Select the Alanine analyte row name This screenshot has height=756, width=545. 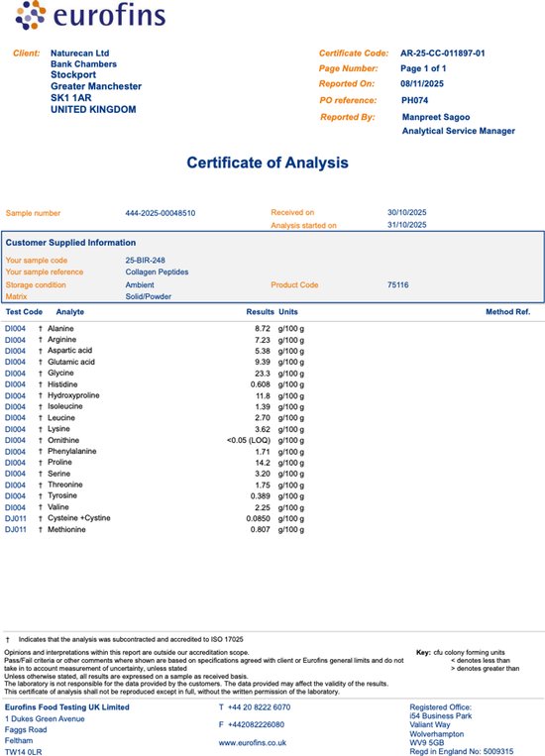(60, 328)
